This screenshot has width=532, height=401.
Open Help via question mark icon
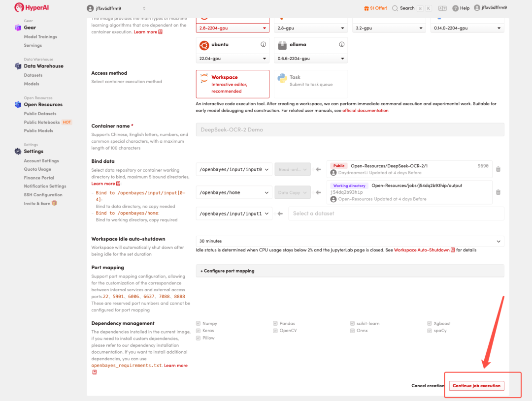(x=455, y=8)
